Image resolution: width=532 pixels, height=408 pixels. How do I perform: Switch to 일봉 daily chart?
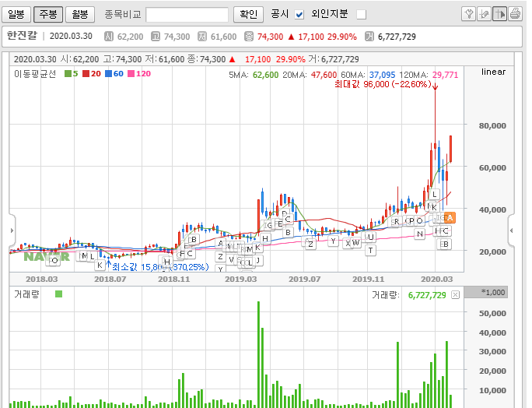(x=16, y=14)
